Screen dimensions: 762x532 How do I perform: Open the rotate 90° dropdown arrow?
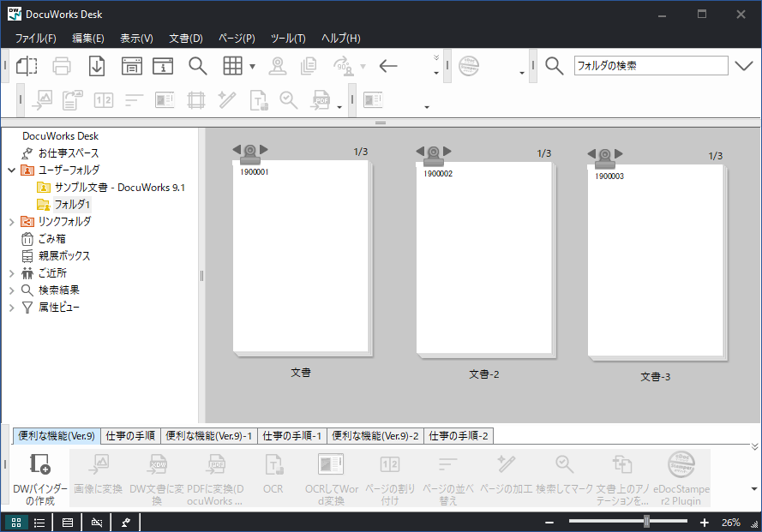[x=363, y=66]
